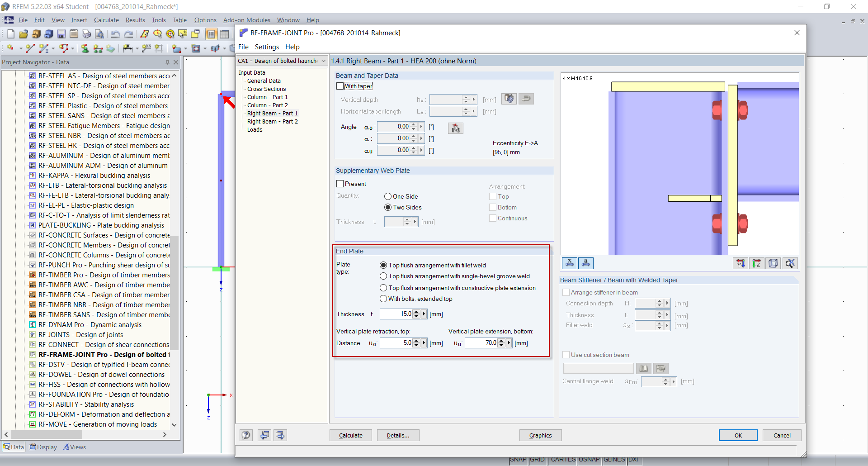Open end plate Thickness value list arrow
This screenshot has width=868, height=466.
424,314
